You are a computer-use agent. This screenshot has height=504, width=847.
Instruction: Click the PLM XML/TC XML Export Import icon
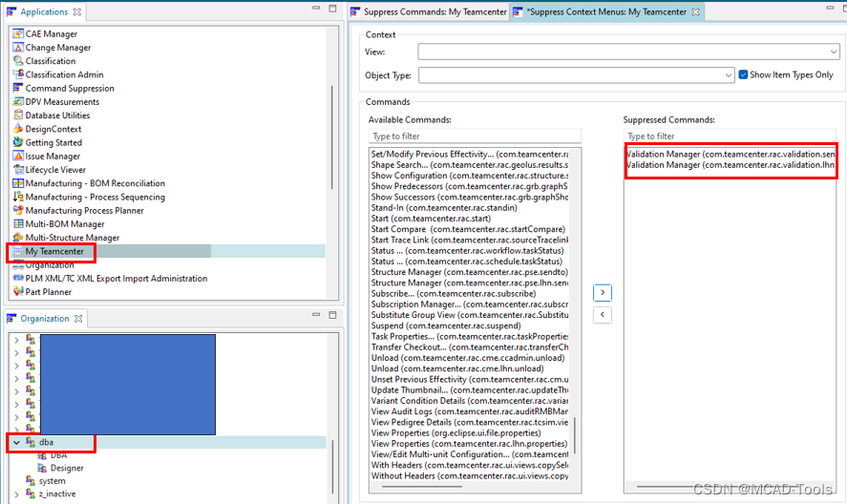[18, 278]
